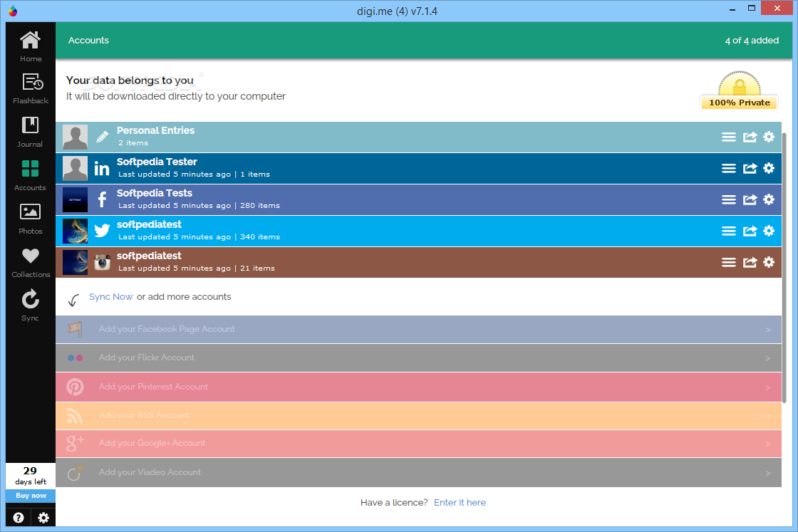Screen dimensions: 798x532
Task: Open list menu for Softpedia Tests Facebook
Action: click(729, 200)
